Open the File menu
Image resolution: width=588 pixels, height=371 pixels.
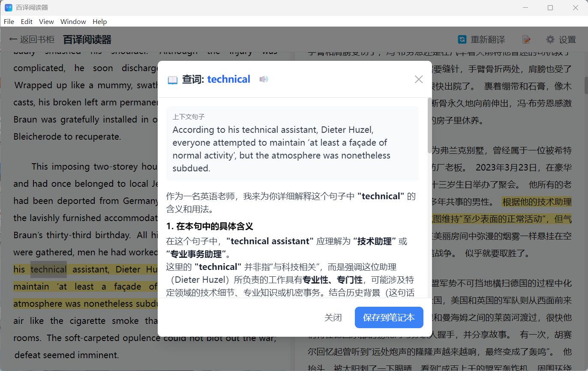click(x=9, y=21)
